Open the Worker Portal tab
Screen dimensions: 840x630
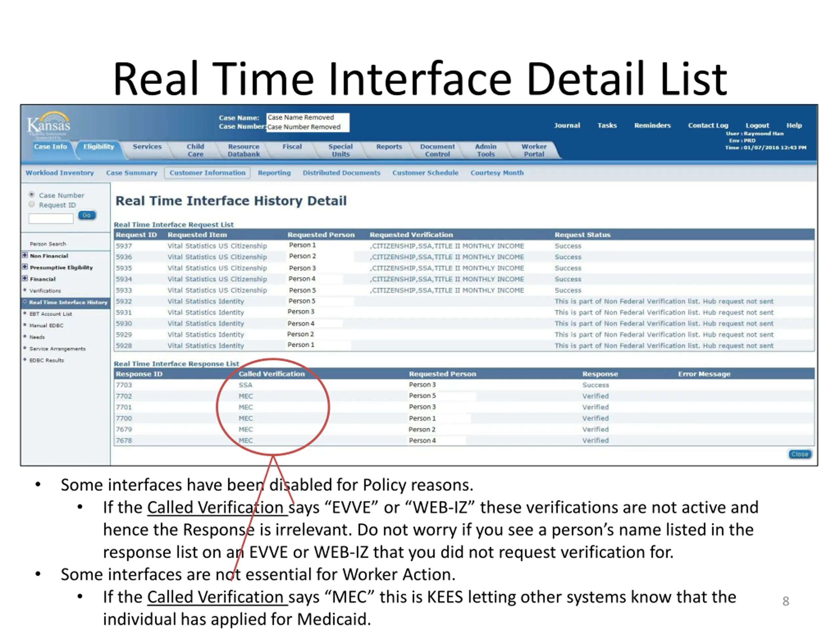534,150
